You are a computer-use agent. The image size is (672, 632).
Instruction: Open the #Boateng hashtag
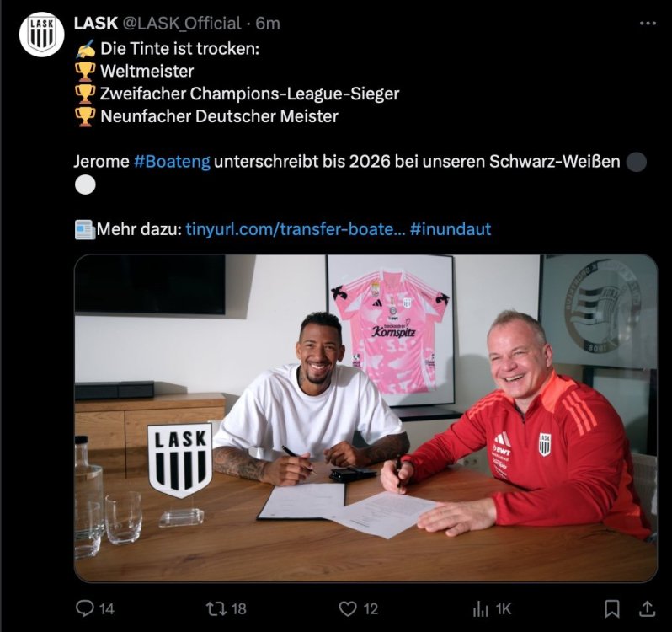172,162
